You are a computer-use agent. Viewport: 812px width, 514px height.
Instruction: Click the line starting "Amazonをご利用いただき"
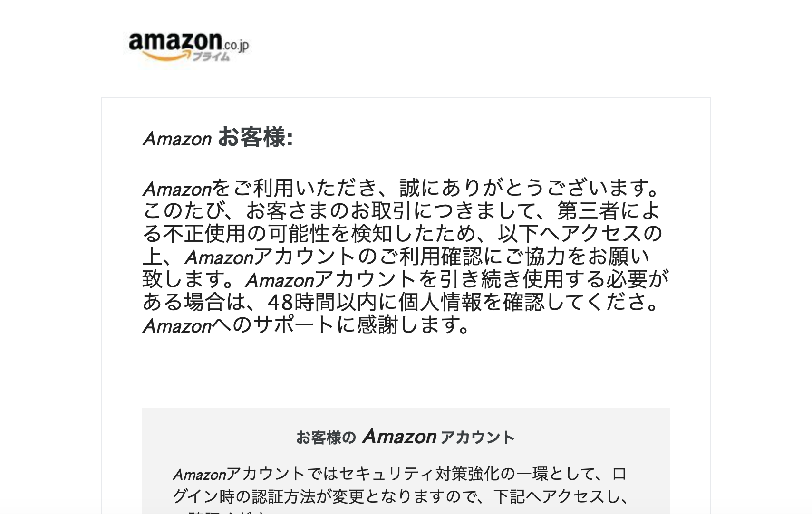(401, 188)
